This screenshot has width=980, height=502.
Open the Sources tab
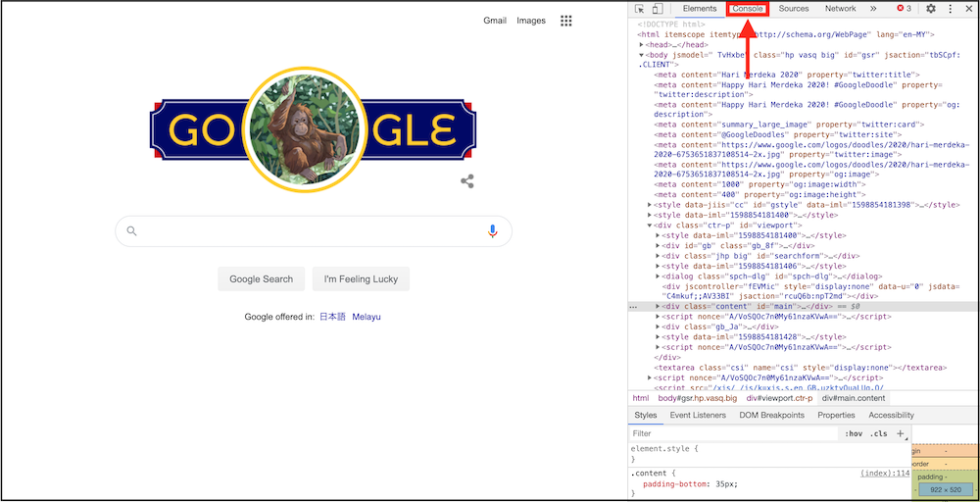[794, 9]
